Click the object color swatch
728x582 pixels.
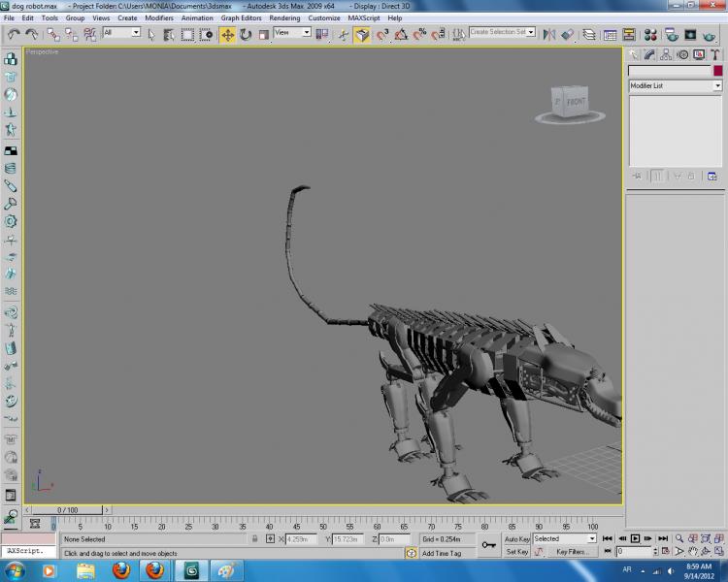[x=717, y=71]
